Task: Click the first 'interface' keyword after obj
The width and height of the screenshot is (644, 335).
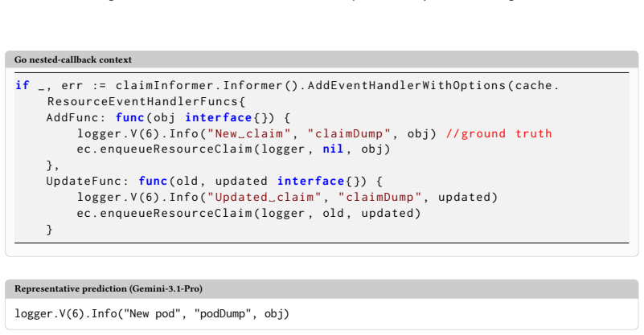Action: click(218, 117)
